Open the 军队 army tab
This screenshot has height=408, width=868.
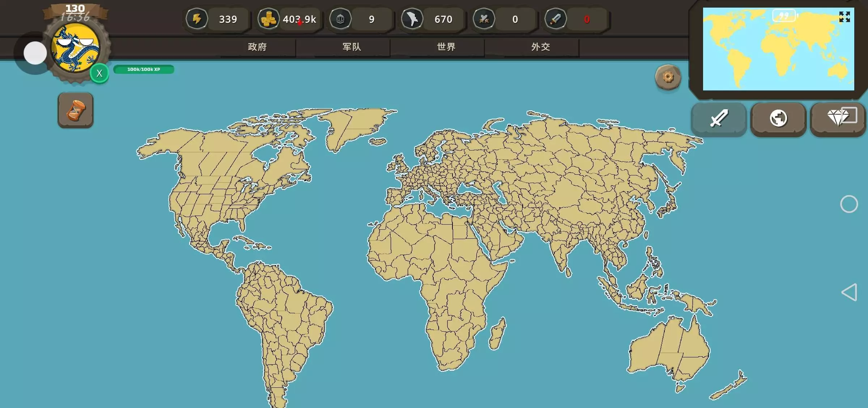[x=352, y=47]
